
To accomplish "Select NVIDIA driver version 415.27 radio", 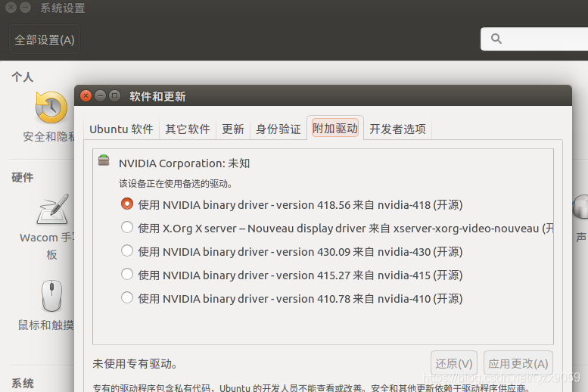I will (x=127, y=274).
